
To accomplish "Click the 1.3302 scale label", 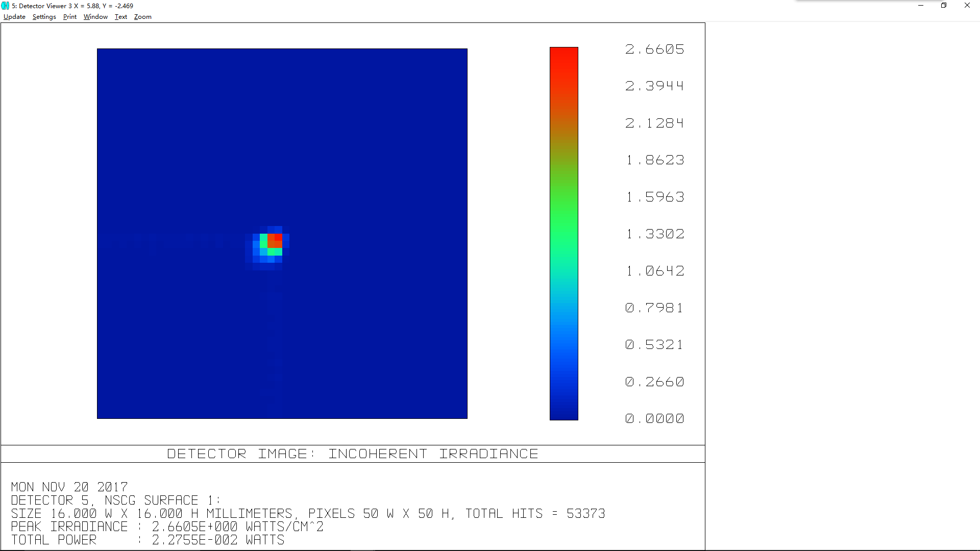I will (x=654, y=234).
